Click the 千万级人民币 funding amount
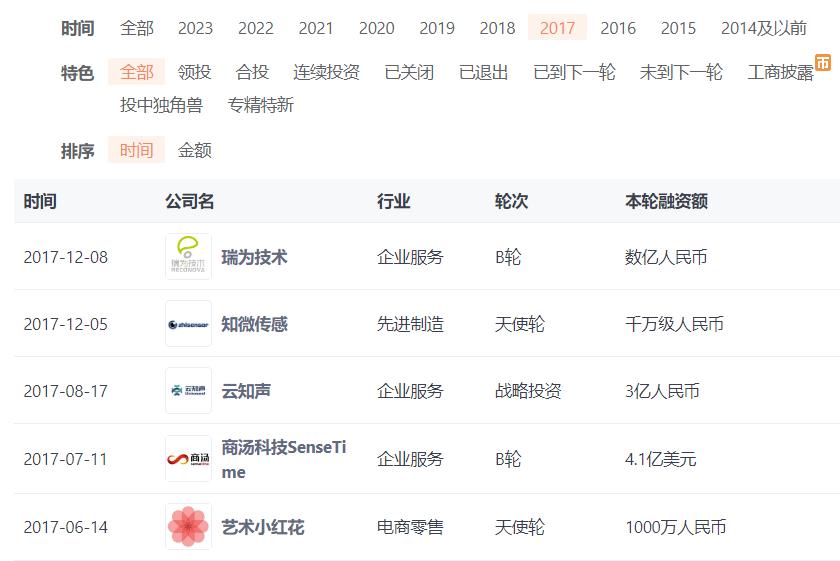Screen dimensions: 840x561 tap(674, 324)
